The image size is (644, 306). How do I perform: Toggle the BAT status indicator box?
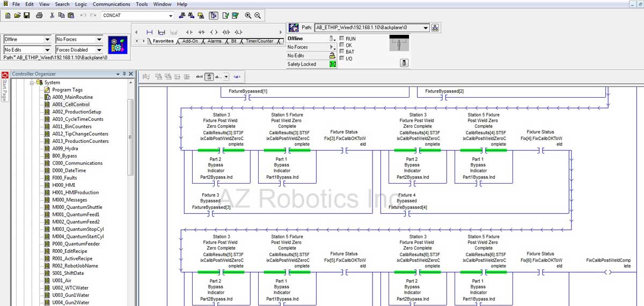click(342, 52)
